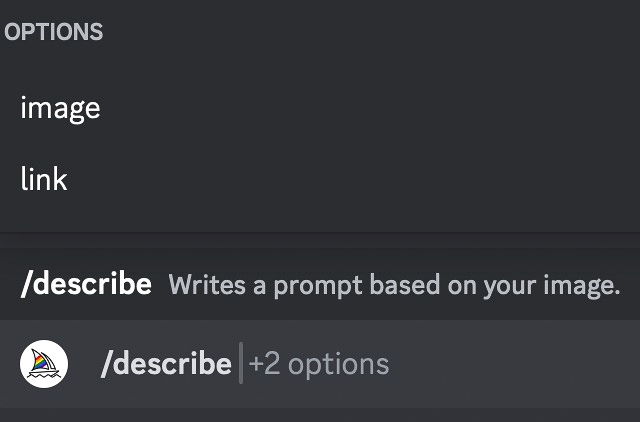Click the text cursor bar after /describe
The width and height of the screenshot is (640, 422).
pyautogui.click(x=241, y=363)
